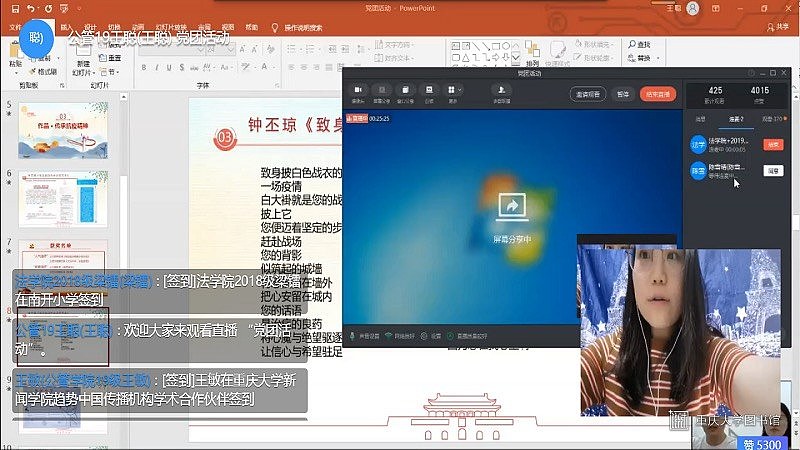Switch to the 观众 audience tab
Image resolution: width=800 pixels, height=450 pixels.
[x=771, y=119]
